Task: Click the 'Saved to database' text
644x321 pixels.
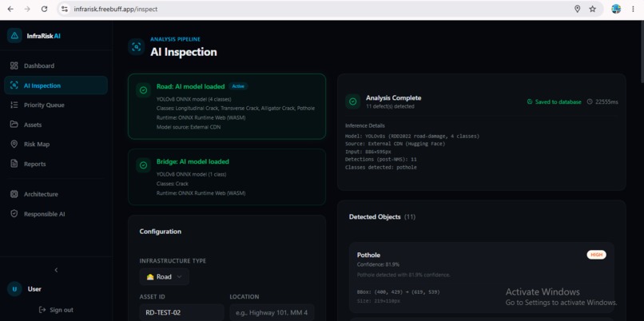Action: [559, 101]
